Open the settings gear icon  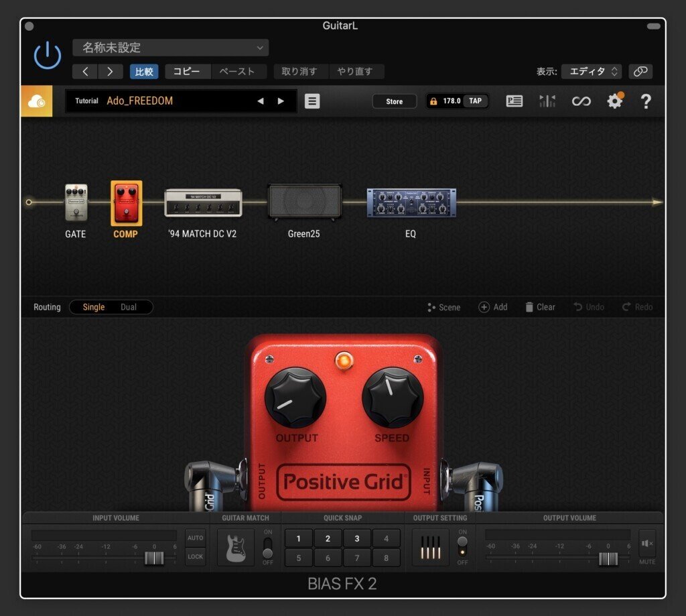pos(615,101)
